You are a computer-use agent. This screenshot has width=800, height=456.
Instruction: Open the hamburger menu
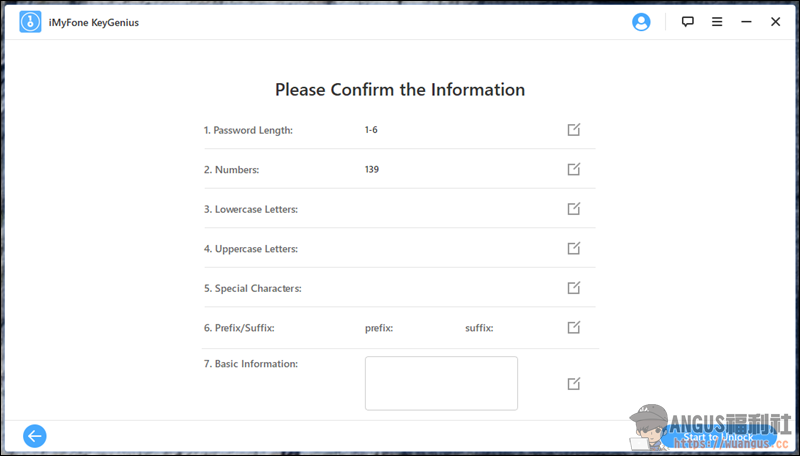(x=717, y=22)
